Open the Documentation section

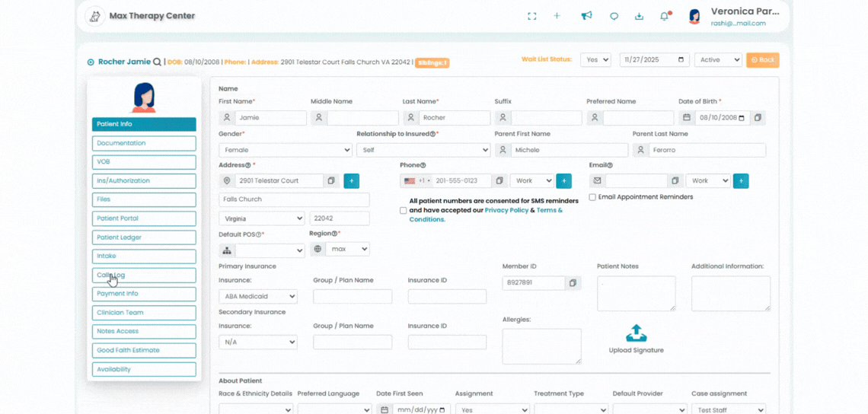144,143
